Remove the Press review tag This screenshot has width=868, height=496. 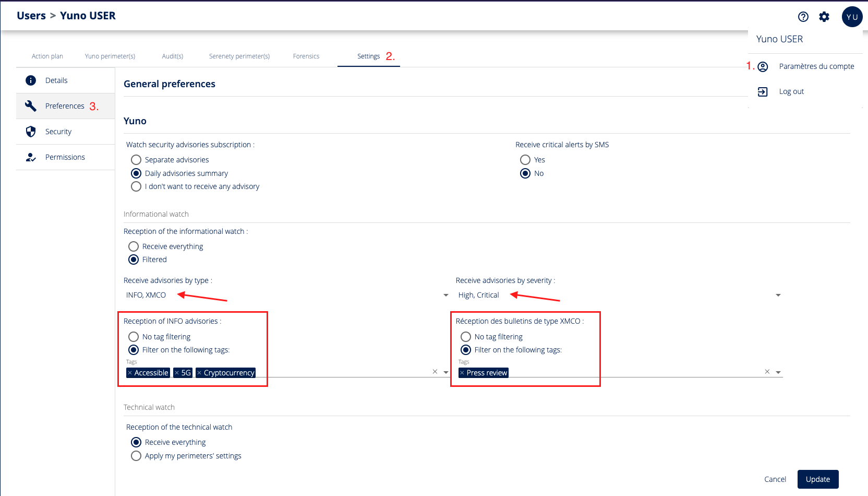click(462, 373)
